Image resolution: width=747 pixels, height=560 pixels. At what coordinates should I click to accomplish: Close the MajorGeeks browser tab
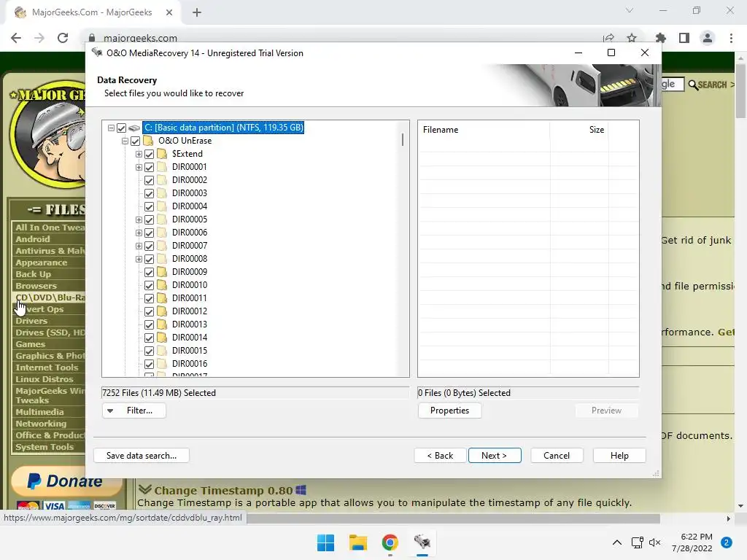[169, 12]
